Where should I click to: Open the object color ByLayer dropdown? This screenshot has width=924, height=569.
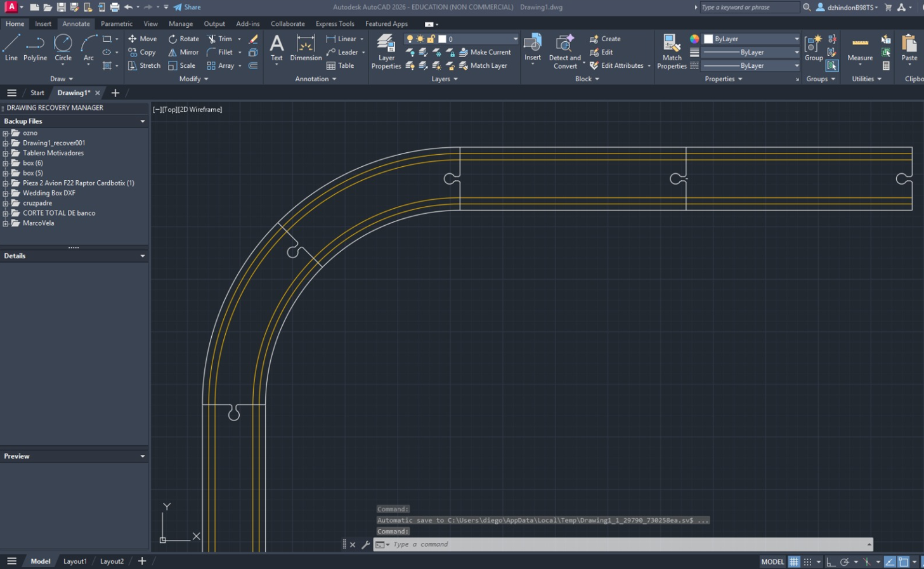pos(796,38)
